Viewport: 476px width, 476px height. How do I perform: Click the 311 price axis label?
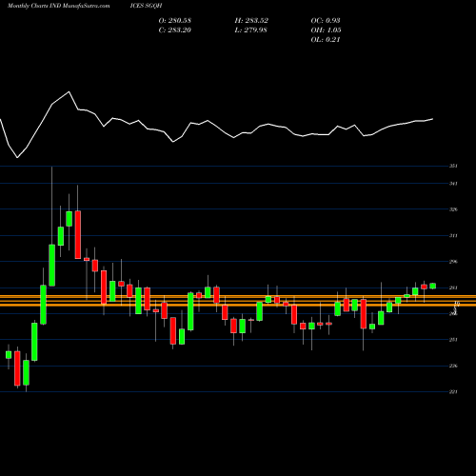(x=453, y=236)
